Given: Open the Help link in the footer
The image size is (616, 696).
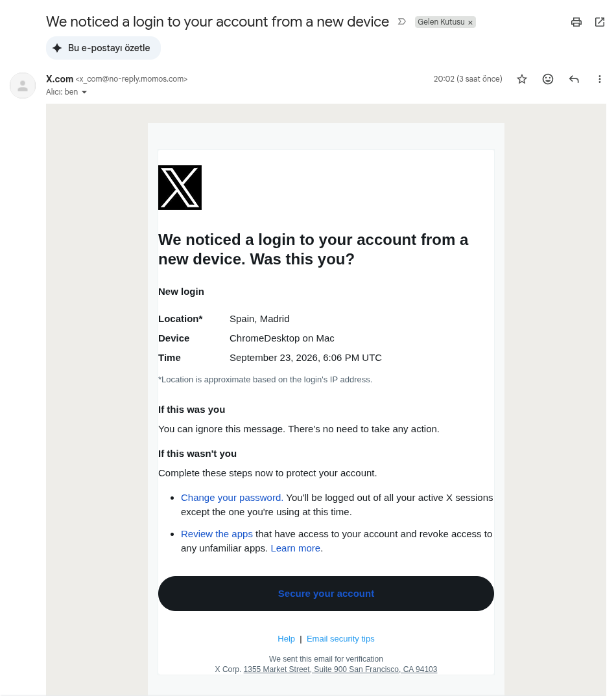Looking at the screenshot, I should 286,639.
